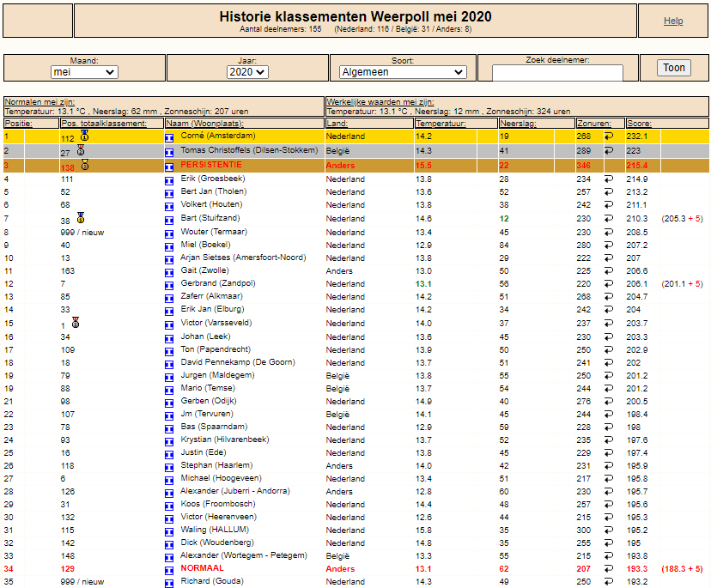This screenshot has height=588, width=711.
Task: Open the Jaar dropdown showing 2020
Action: click(x=247, y=72)
